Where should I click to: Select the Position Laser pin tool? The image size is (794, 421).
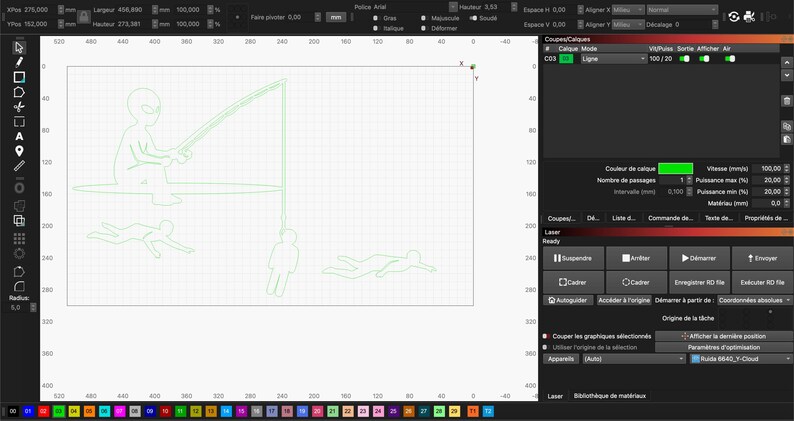click(19, 151)
